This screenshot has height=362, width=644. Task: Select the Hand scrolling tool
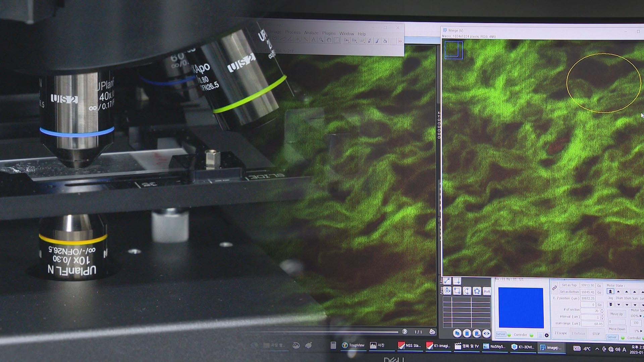click(329, 41)
